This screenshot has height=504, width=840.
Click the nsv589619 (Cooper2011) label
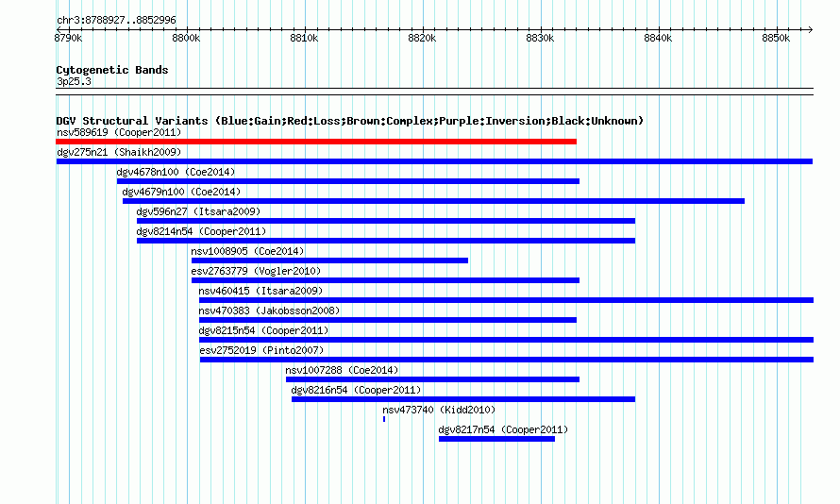coord(119,132)
